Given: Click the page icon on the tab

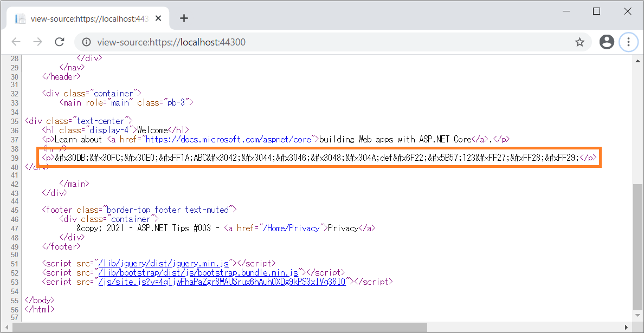Looking at the screenshot, I should (20, 18).
